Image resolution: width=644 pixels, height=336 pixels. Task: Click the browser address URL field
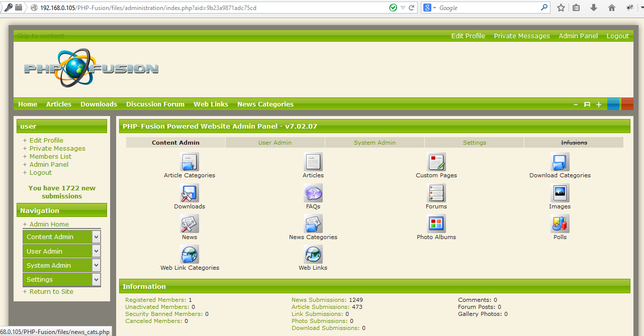[x=211, y=8]
